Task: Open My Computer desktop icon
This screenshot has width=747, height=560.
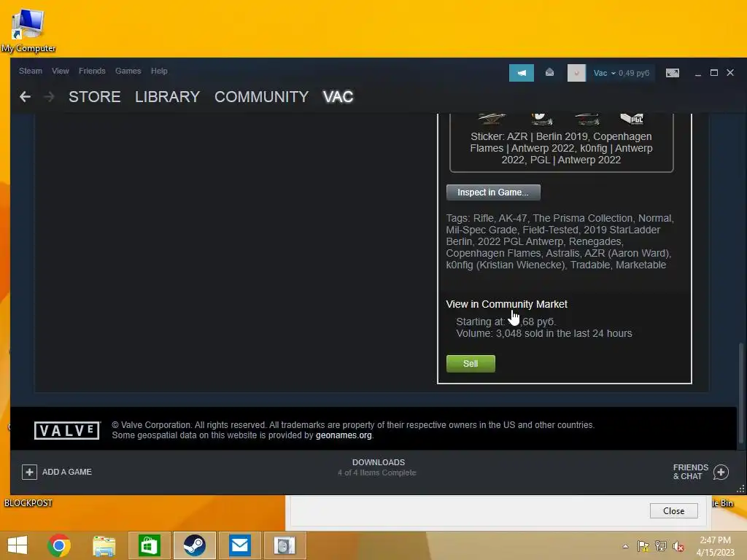Action: (x=28, y=30)
